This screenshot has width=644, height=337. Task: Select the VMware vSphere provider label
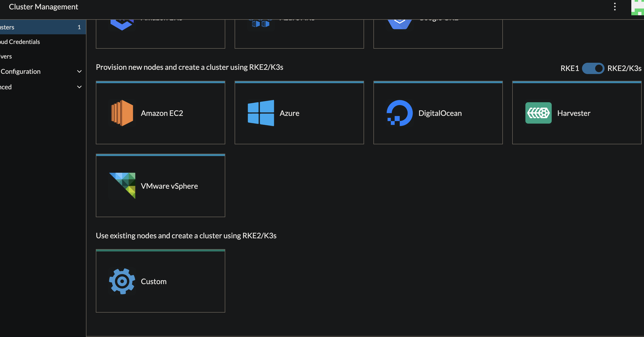coord(169,186)
